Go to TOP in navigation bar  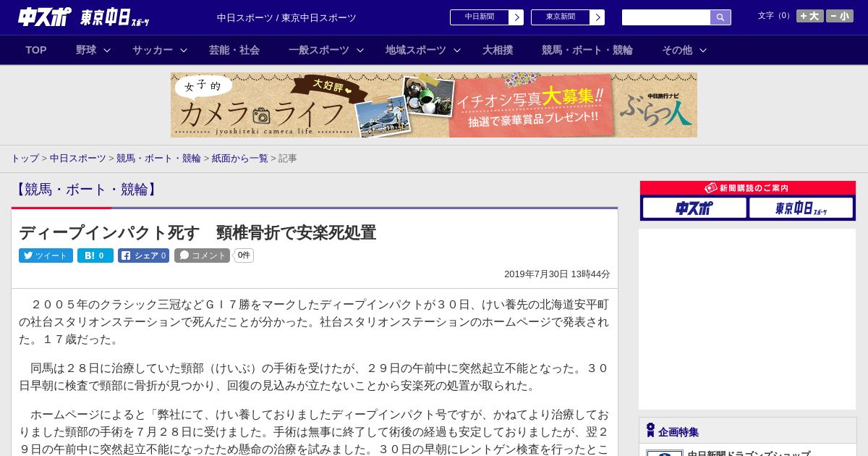point(36,50)
